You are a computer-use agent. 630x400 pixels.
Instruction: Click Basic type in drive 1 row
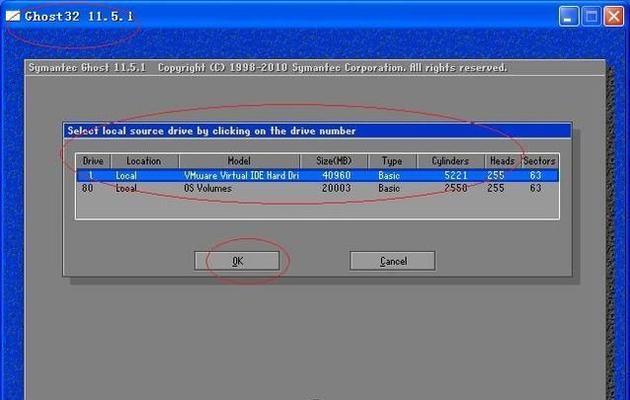point(389,176)
